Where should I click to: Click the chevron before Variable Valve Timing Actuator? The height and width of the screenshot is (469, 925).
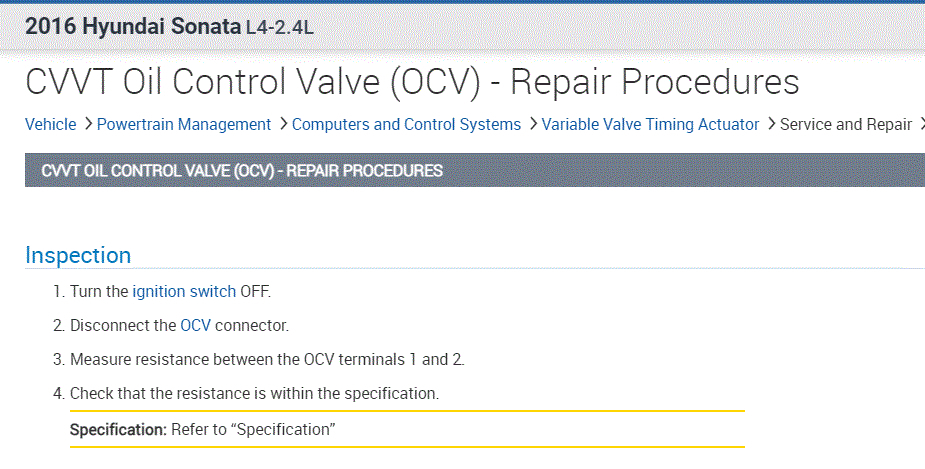[x=534, y=124]
